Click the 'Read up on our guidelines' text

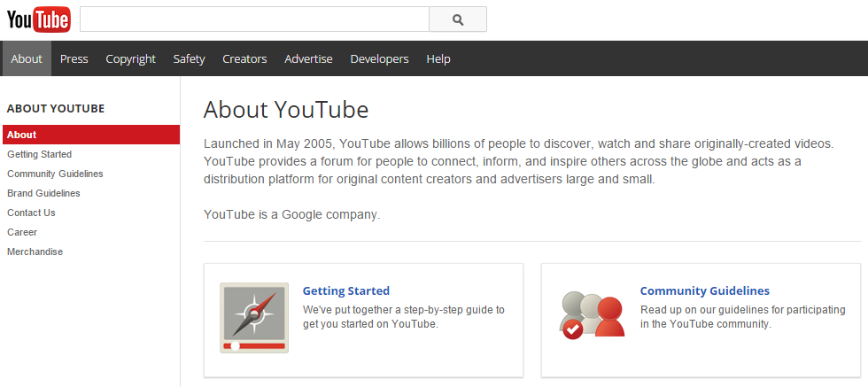click(743, 317)
